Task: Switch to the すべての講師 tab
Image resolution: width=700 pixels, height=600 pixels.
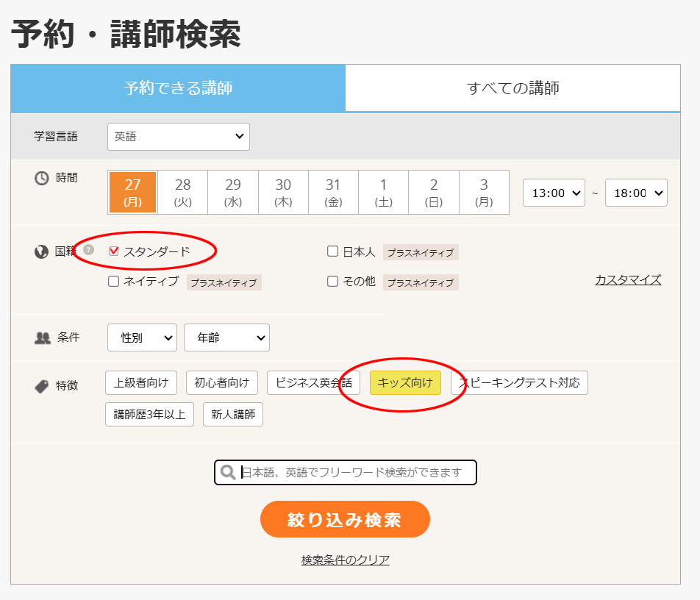Action: pyautogui.click(x=512, y=88)
